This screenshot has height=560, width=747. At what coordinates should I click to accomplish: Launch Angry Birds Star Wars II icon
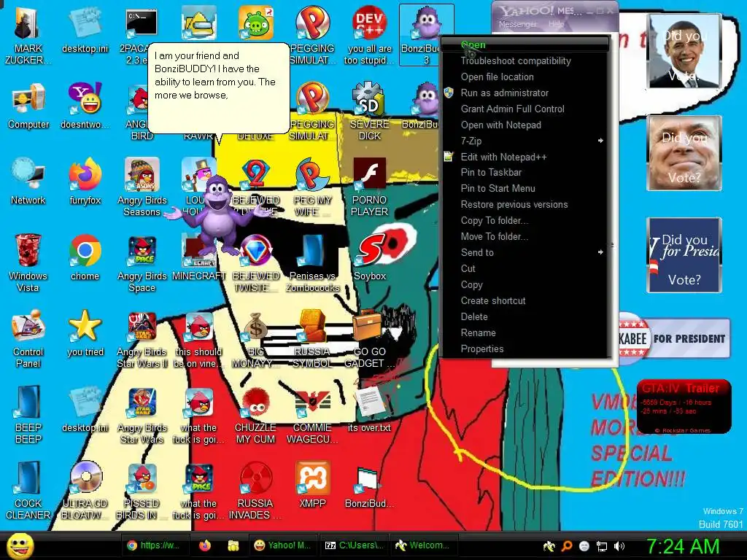pyautogui.click(x=142, y=340)
